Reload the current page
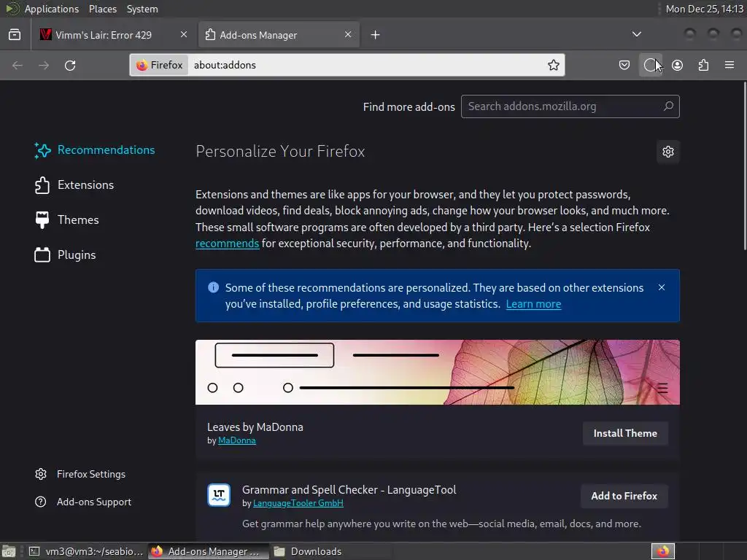 click(x=70, y=65)
